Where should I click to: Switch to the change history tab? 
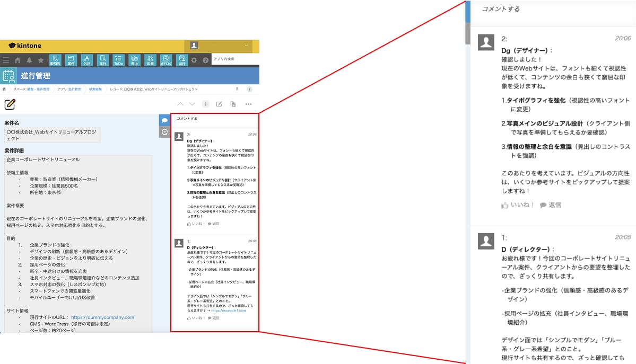[x=164, y=132]
